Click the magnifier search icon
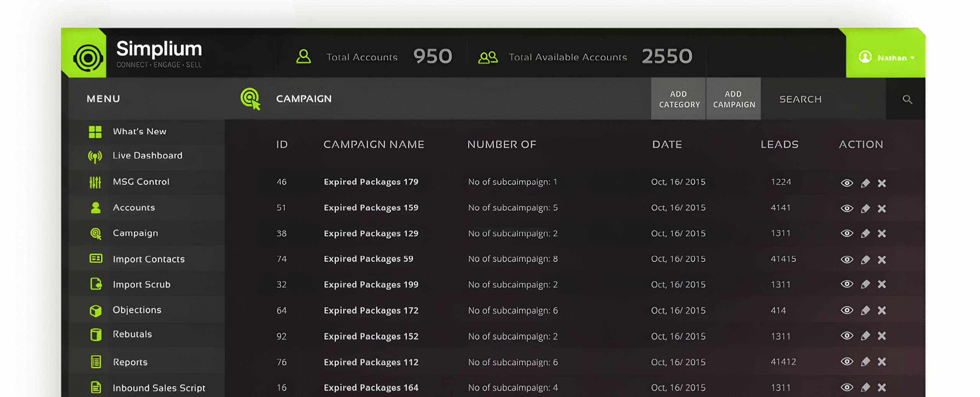This screenshot has height=397, width=980. (907, 100)
